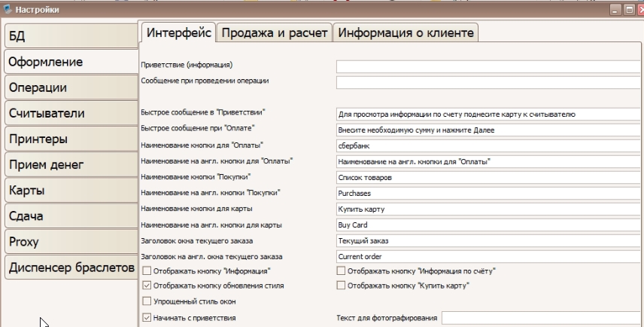Open the Операции settings section
This screenshot has height=327, width=644.
click(71, 87)
